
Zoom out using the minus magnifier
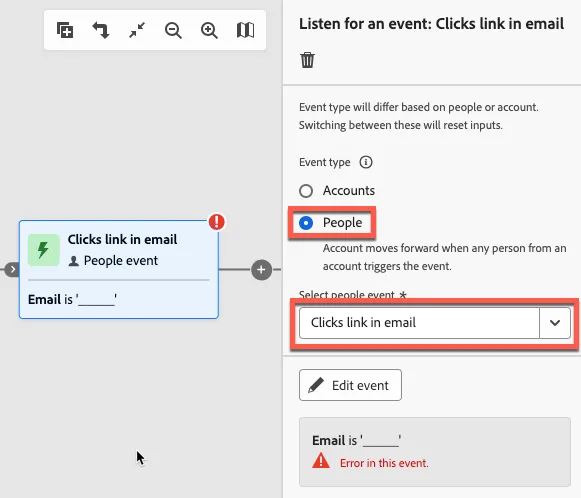tap(173, 30)
